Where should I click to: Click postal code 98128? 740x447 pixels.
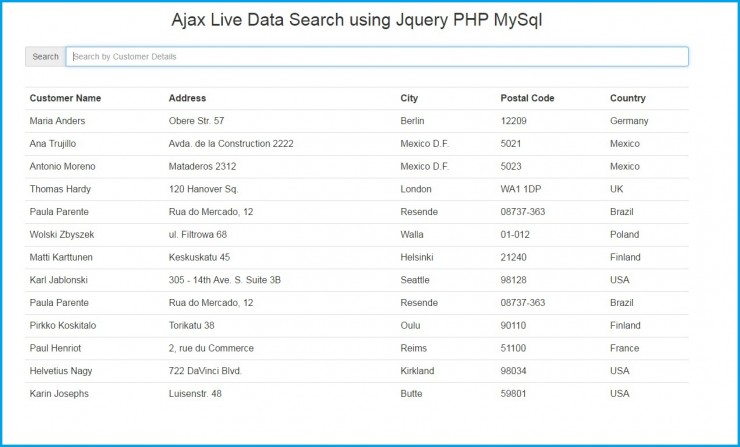[513, 280]
